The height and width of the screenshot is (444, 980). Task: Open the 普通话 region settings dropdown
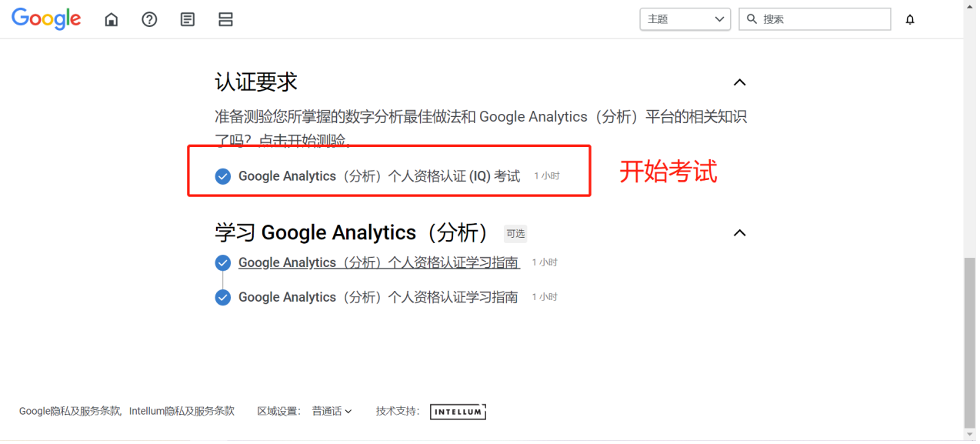332,412
